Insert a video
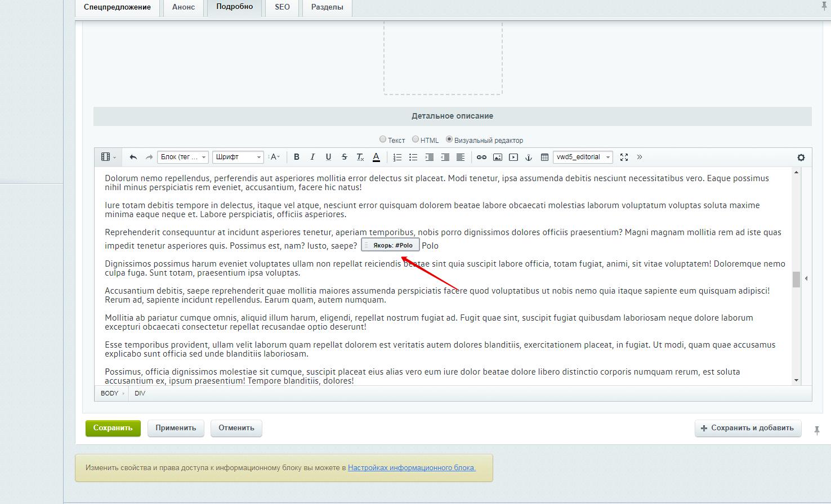Viewport: 831px width, 504px height. [513, 157]
